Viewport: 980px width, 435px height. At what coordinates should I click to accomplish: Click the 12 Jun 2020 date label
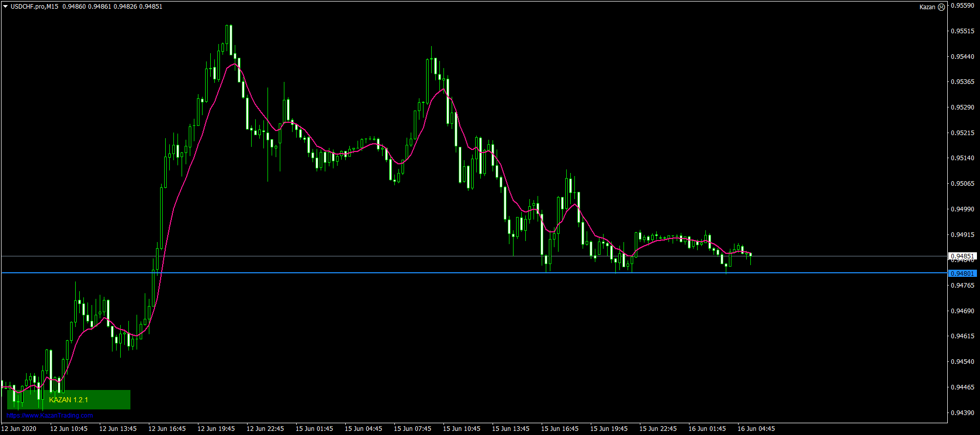tap(19, 429)
